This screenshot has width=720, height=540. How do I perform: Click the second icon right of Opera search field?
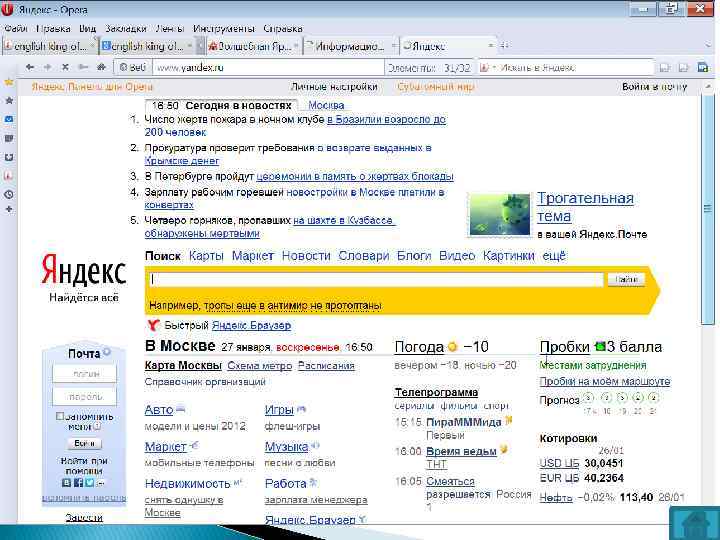pyautogui.click(x=683, y=68)
